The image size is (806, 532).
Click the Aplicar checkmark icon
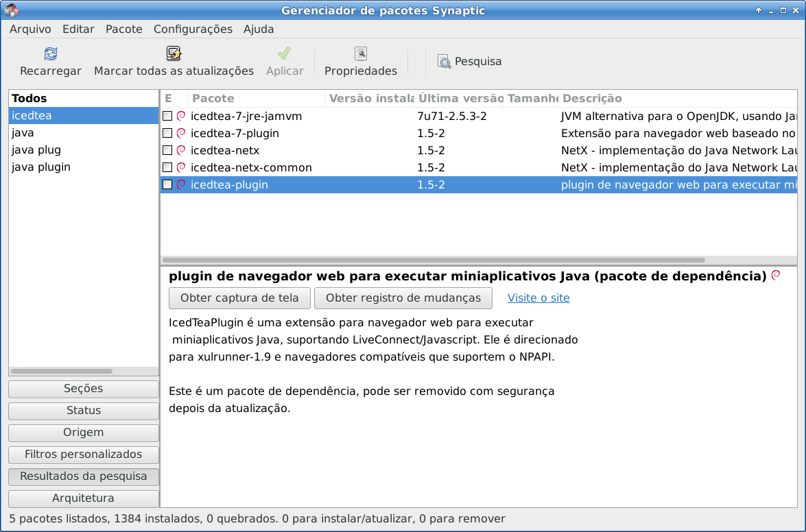coord(284,53)
